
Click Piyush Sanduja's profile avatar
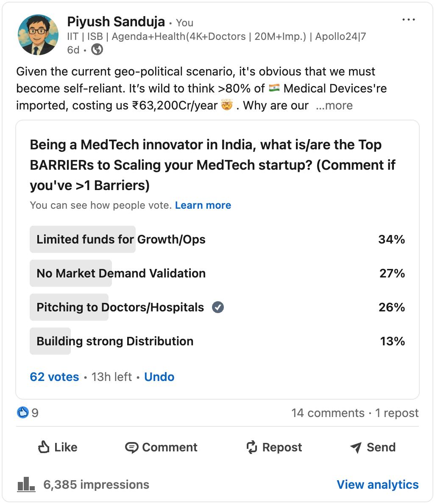[38, 35]
